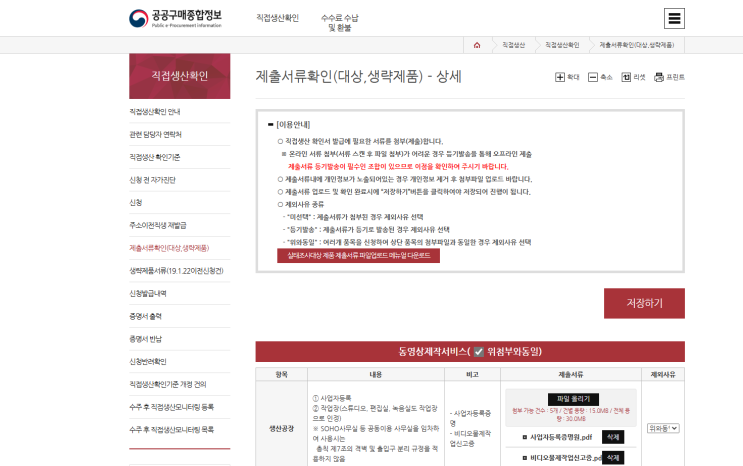
Task: Select 직접생산확인 in the breadcrumb
Action: click(562, 45)
